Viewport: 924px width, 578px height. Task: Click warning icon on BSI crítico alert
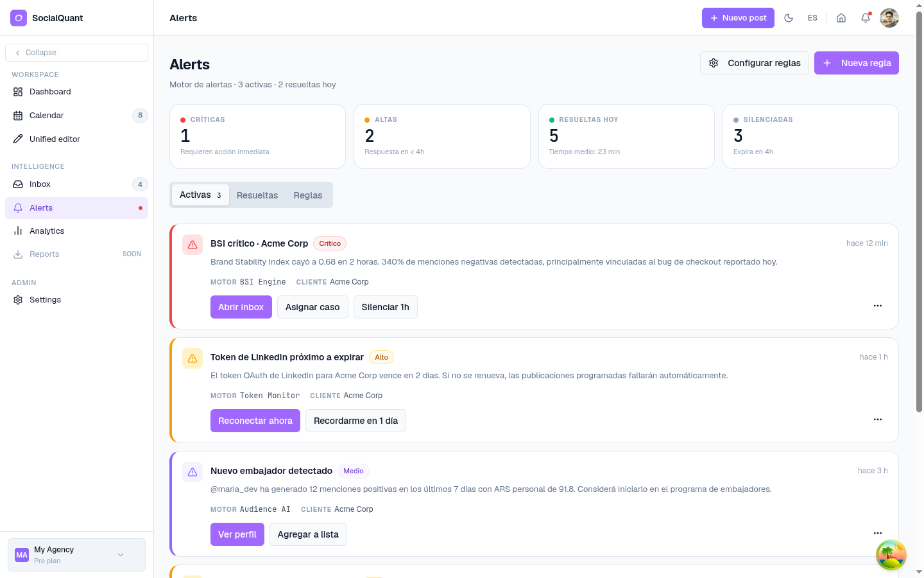pyautogui.click(x=193, y=245)
